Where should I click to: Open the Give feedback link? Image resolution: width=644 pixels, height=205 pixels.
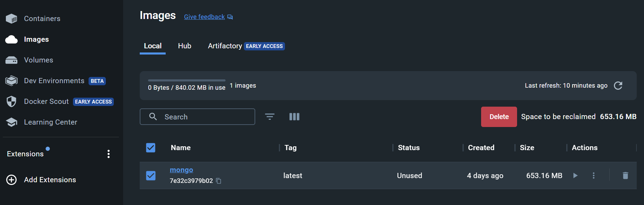click(204, 17)
